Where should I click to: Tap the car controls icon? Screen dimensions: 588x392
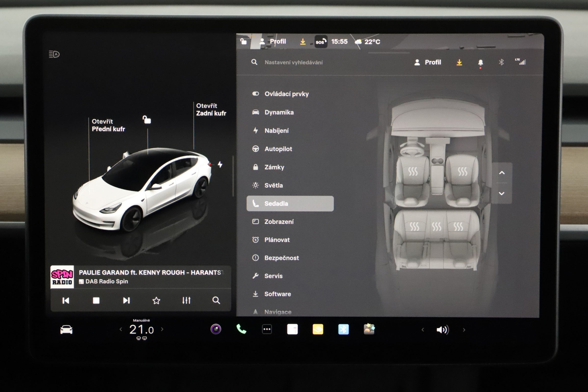pyautogui.click(x=67, y=330)
